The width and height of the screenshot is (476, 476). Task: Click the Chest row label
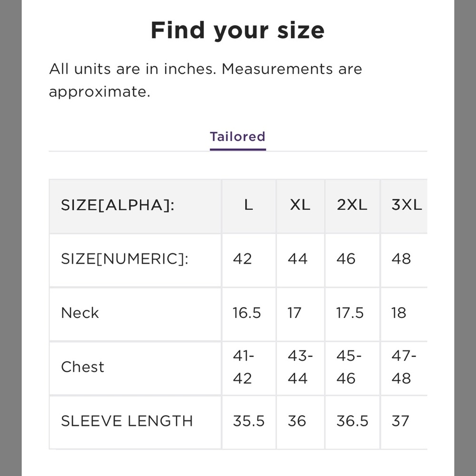click(82, 367)
